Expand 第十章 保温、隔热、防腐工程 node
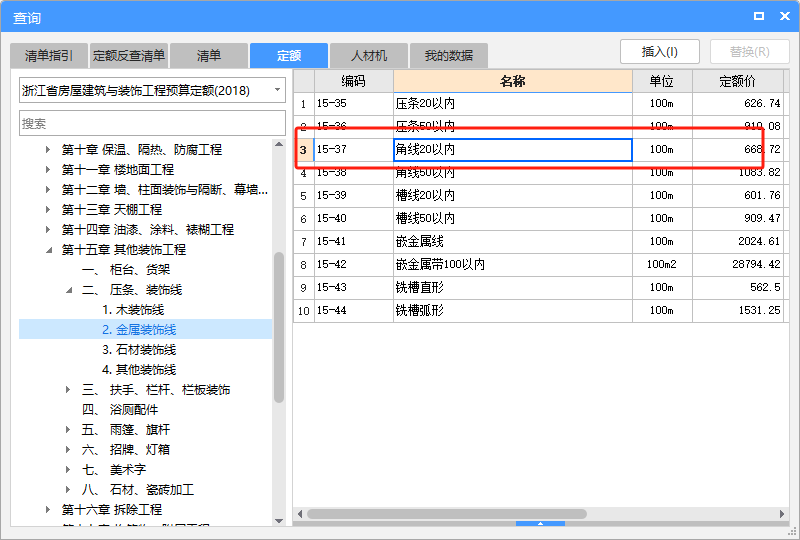800x540 pixels. click(x=47, y=150)
